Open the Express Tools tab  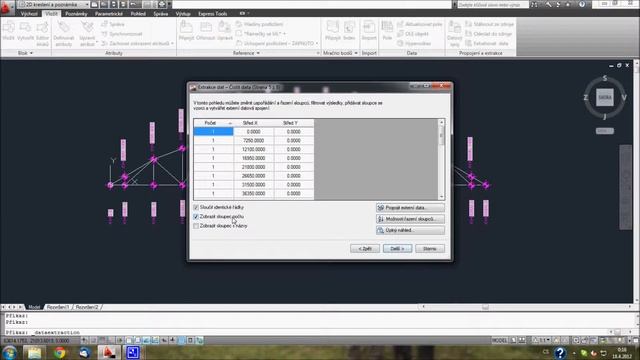coord(213,14)
